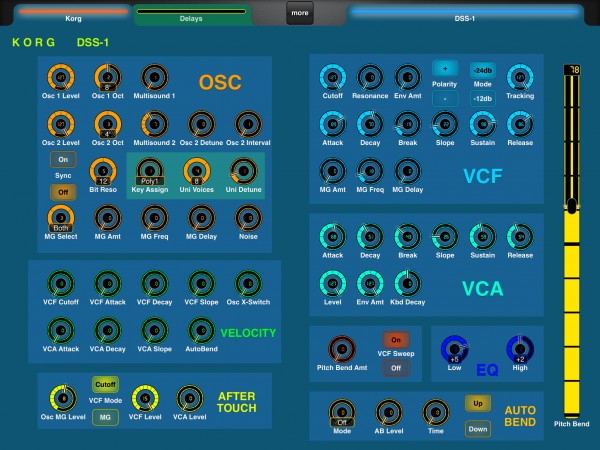This screenshot has height=450, width=600.
Task: Open the DSS-1 tab
Action: 465,15
